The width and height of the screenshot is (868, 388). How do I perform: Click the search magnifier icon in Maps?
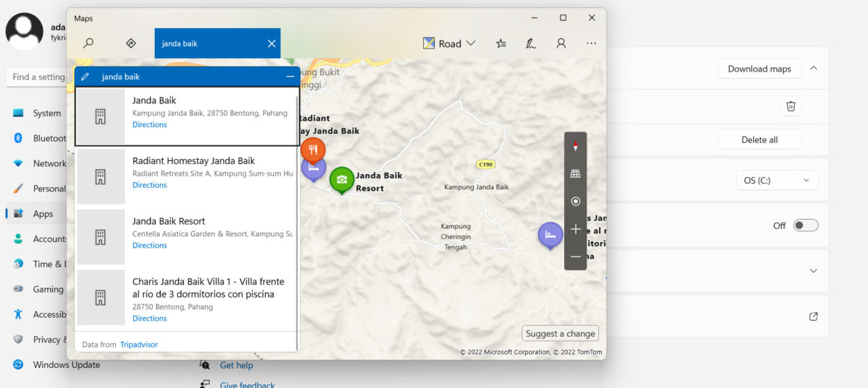(x=88, y=43)
